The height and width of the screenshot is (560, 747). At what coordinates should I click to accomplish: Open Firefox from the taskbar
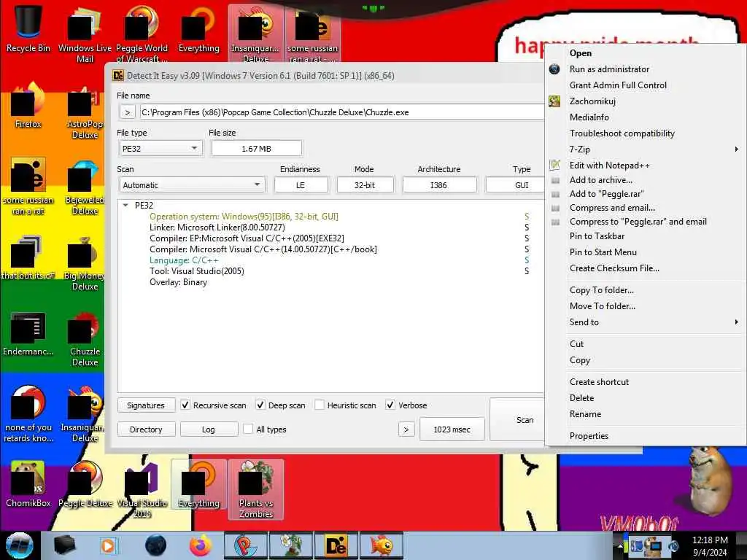pyautogui.click(x=201, y=545)
